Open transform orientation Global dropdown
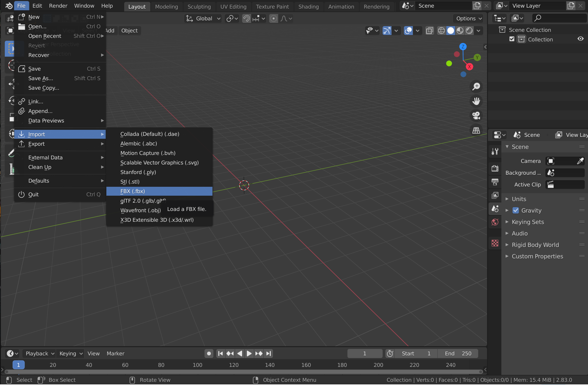588x385 pixels. [x=203, y=18]
